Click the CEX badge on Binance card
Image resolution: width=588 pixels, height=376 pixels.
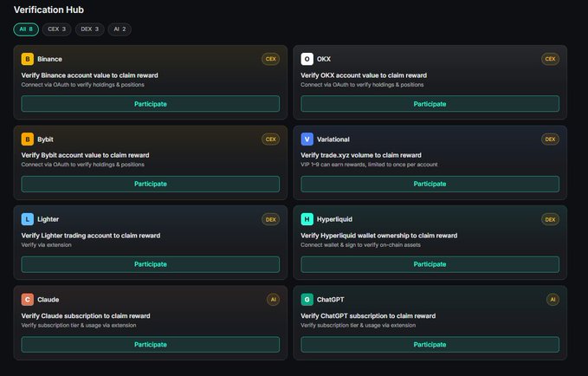click(x=270, y=59)
